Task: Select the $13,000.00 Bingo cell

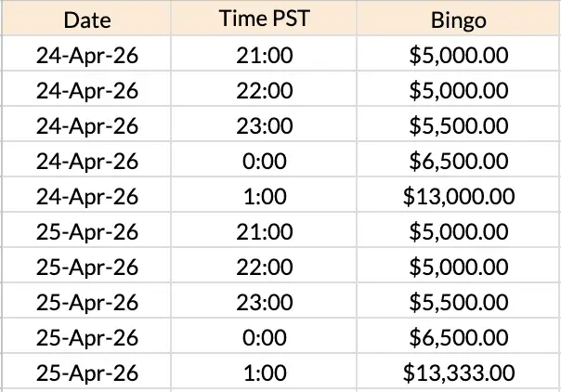Action: 458,196
